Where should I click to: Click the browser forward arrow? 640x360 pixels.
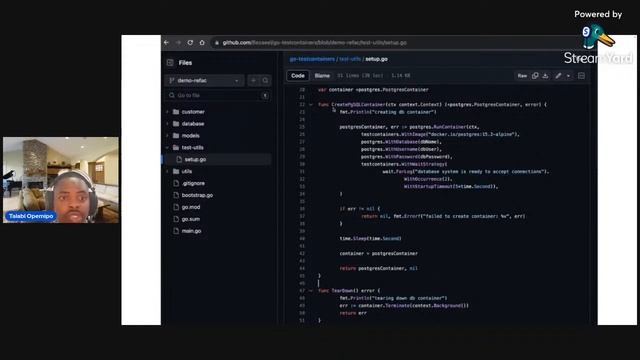click(x=178, y=42)
